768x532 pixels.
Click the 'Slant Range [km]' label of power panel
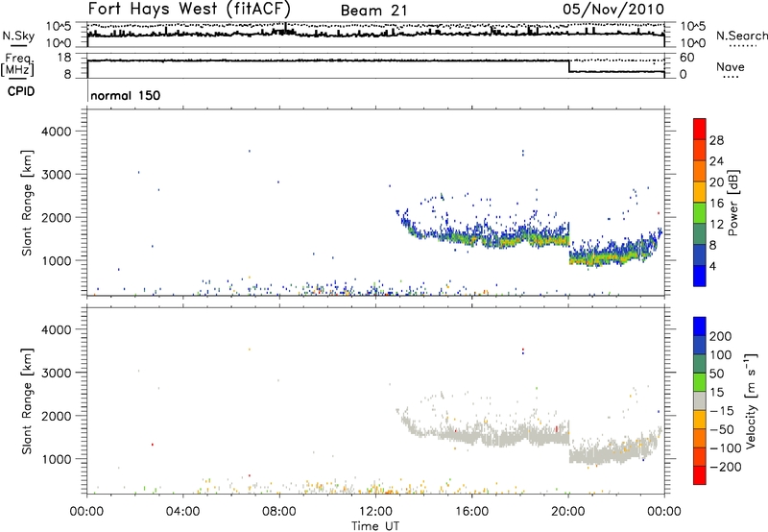pyautogui.click(x=27, y=203)
